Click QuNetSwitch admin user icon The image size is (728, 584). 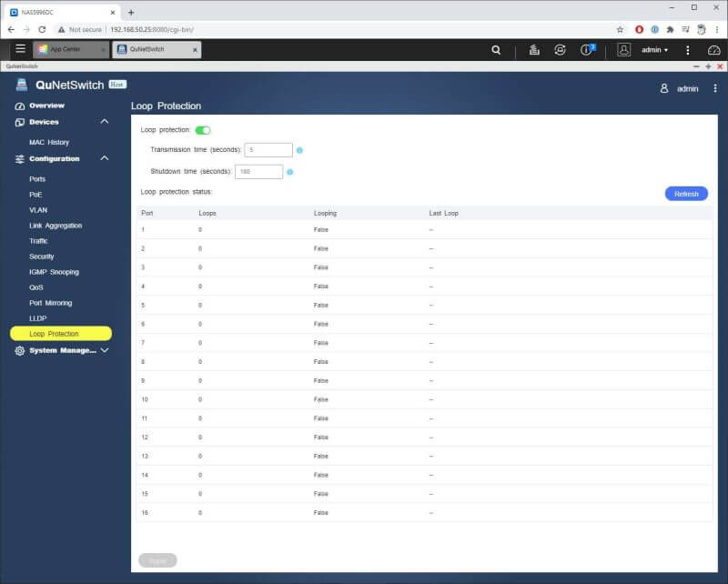pos(664,88)
